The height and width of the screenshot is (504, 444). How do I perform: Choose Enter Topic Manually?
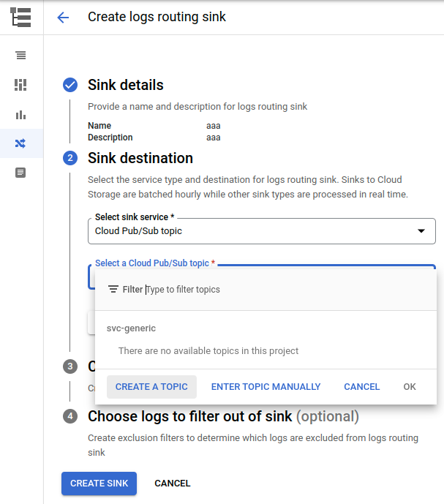point(266,387)
